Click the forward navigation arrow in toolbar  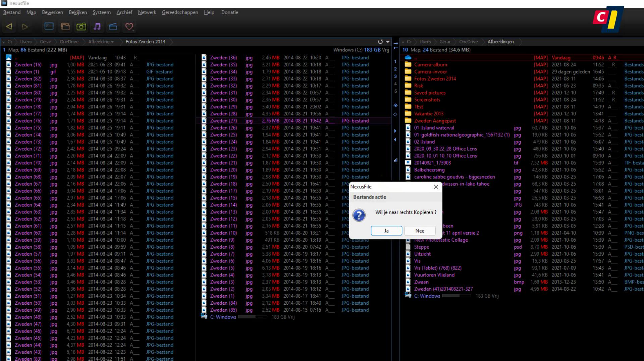[x=25, y=27]
